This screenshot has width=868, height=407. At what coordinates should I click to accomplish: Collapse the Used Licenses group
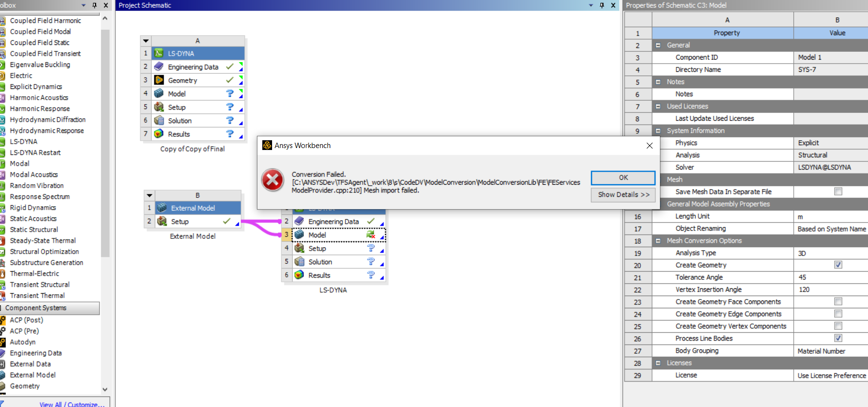pyautogui.click(x=658, y=106)
